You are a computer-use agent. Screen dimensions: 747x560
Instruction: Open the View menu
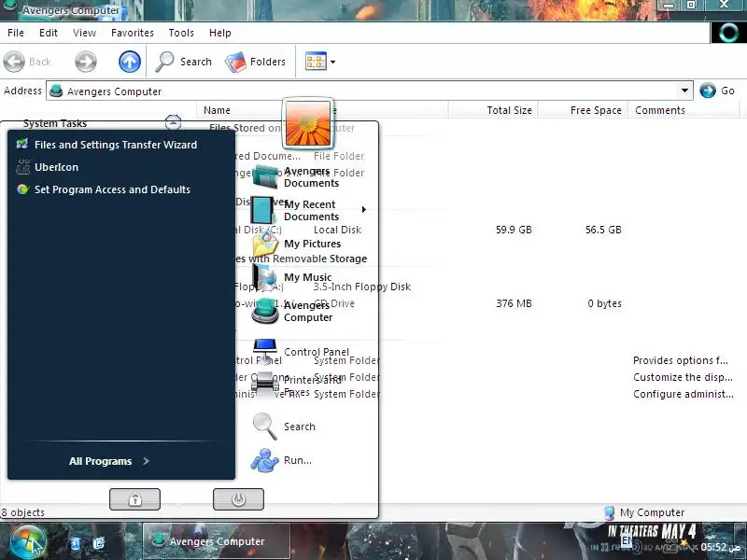(84, 33)
